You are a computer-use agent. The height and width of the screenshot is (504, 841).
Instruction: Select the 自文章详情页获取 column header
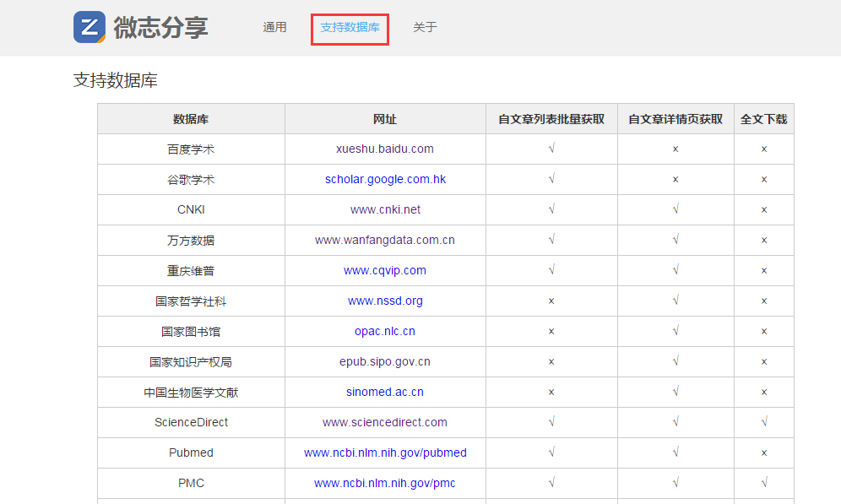[x=676, y=119]
